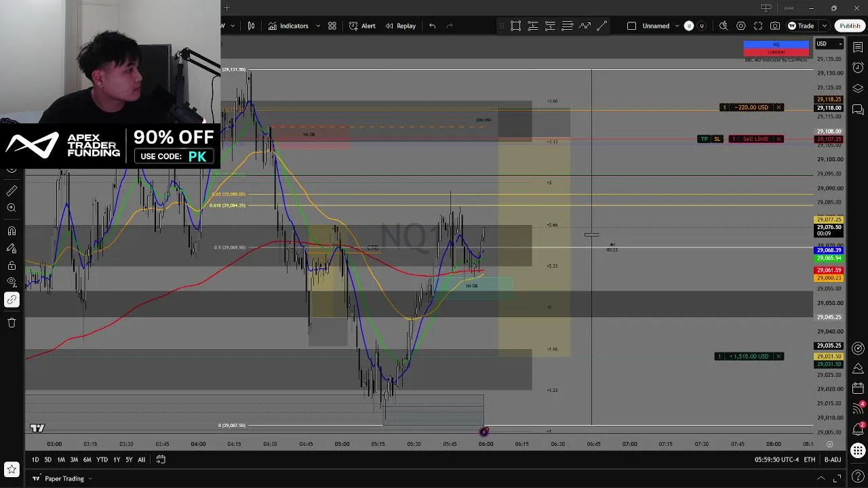The image size is (868, 488).
Task: Select the Zoom In tool
Action: tap(12, 208)
